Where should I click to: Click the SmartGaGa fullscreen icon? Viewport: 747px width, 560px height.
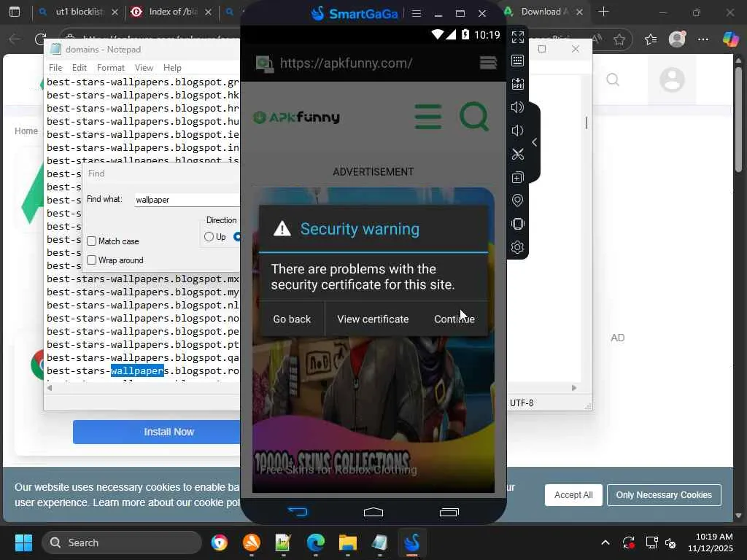pyautogui.click(x=518, y=37)
